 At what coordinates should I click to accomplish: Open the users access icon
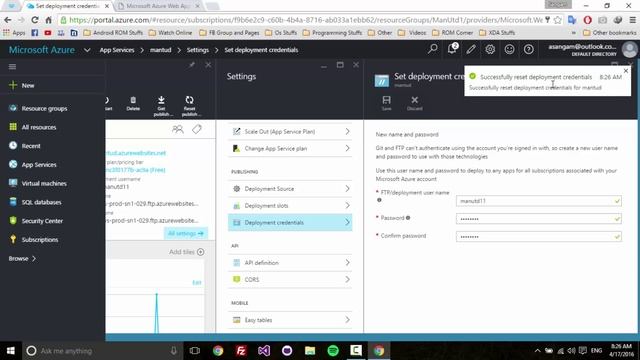178,129
